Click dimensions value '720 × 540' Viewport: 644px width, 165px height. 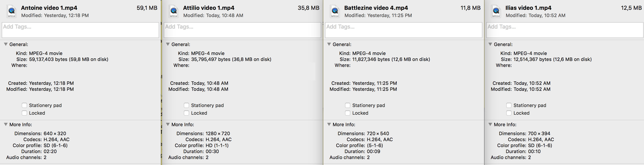pos(378,134)
